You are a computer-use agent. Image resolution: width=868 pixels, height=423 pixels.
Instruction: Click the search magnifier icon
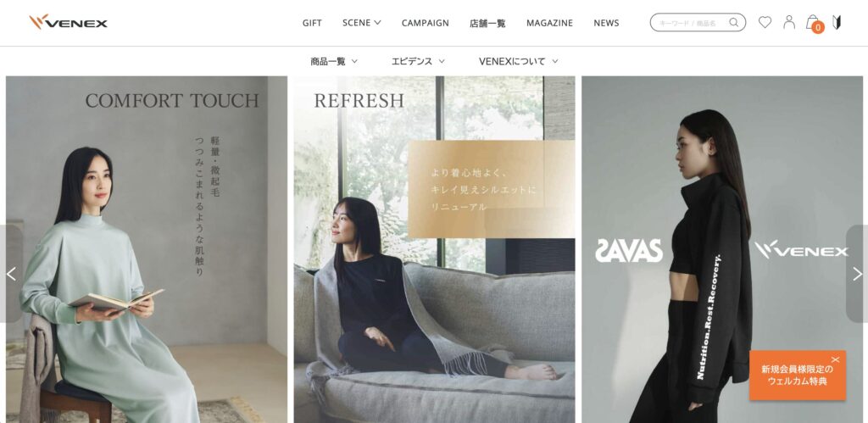click(x=733, y=23)
